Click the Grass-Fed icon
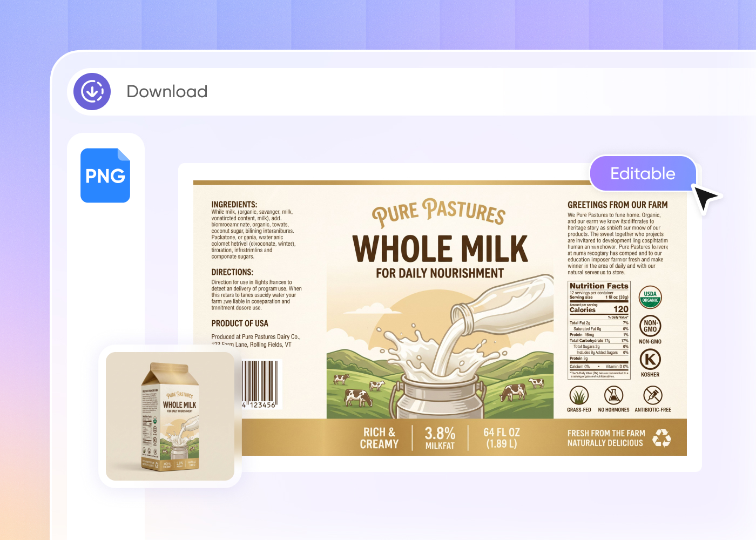The image size is (756, 540). coord(579,395)
